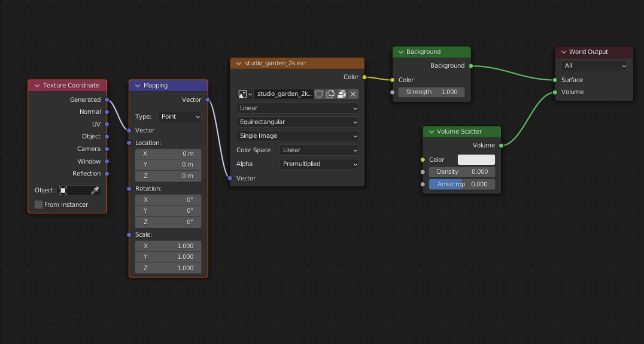Image resolution: width=644 pixels, height=344 pixels.
Task: Open the image browse dropdown icon
Action: click(x=245, y=94)
